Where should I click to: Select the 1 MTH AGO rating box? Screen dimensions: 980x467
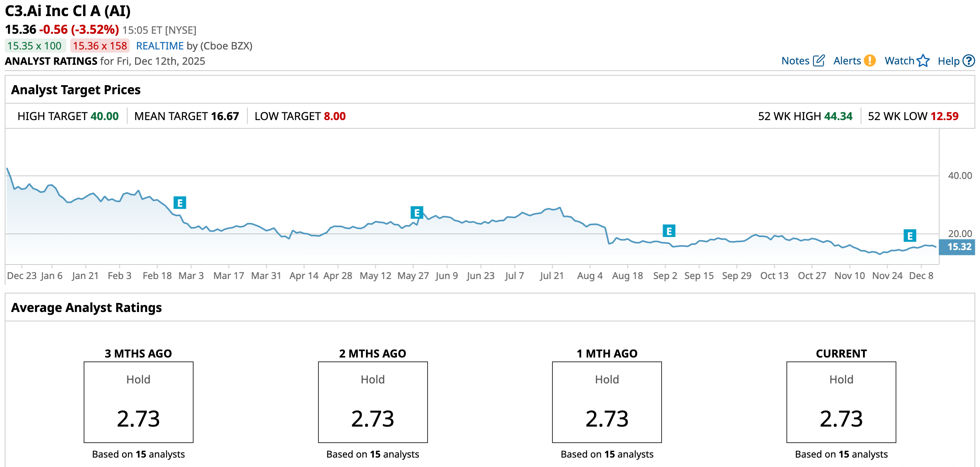coord(607,402)
